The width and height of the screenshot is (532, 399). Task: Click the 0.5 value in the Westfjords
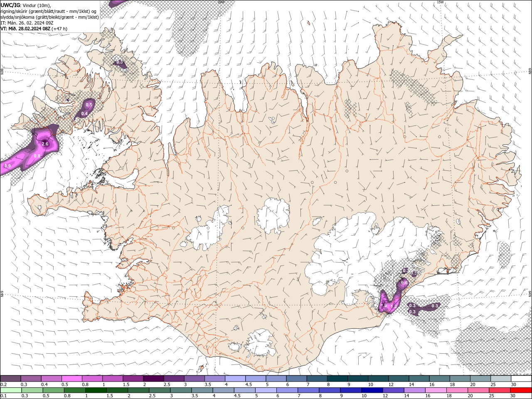pos(89,105)
